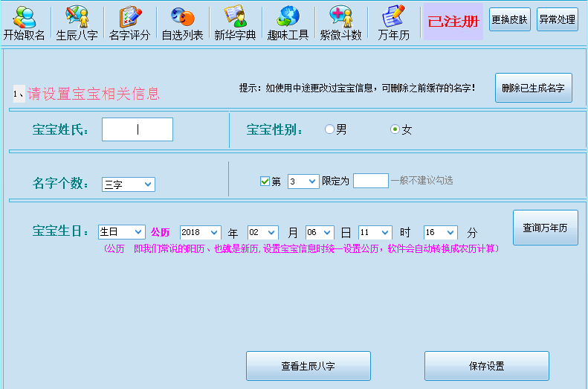Image resolution: width=588 pixels, height=389 pixels.
Task: Click the 查看生辰八字 button
Action: point(308,366)
